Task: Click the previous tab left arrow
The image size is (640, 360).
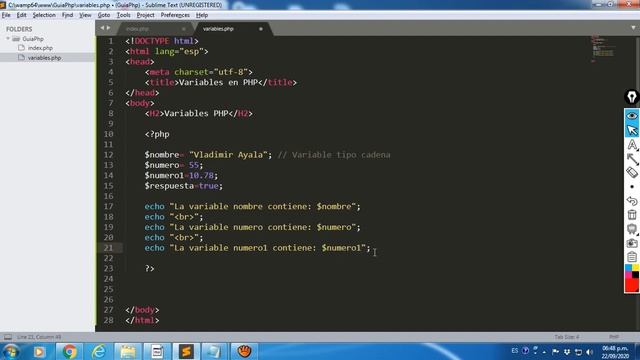Action: point(102,28)
